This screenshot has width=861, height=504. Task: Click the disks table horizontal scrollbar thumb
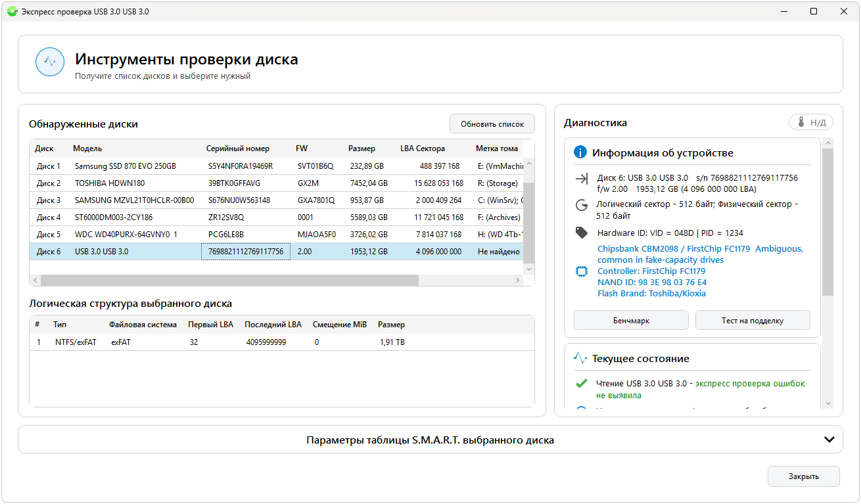coord(229,280)
